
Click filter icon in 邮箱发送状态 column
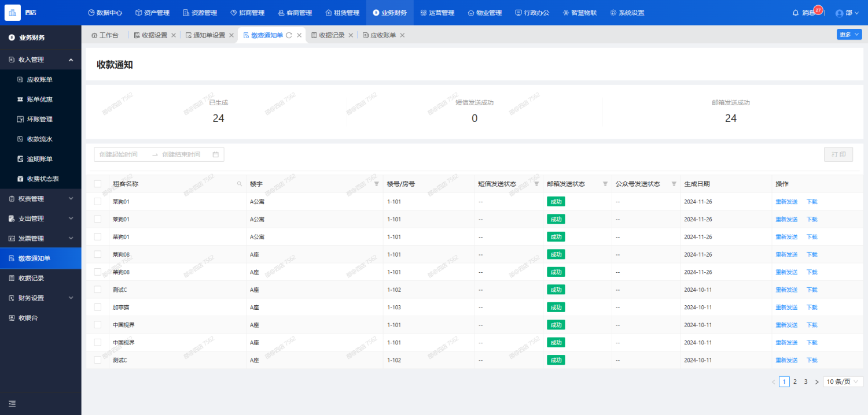(x=605, y=184)
